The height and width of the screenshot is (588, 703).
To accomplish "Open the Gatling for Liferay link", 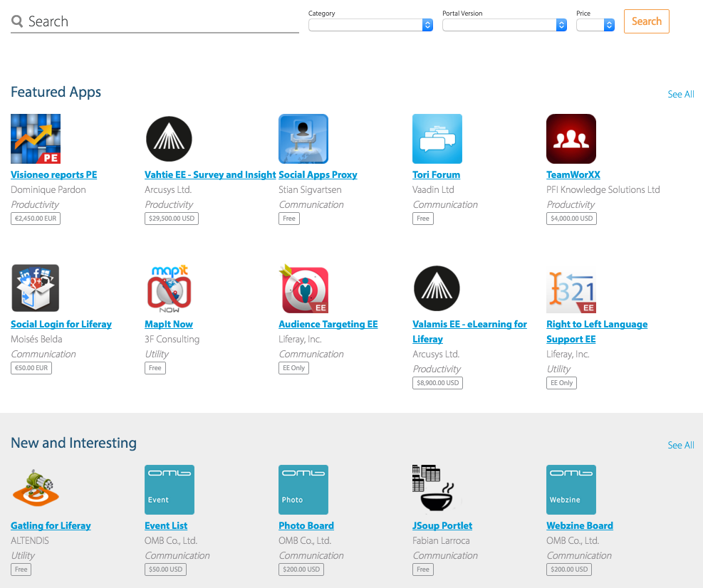I will coord(51,525).
